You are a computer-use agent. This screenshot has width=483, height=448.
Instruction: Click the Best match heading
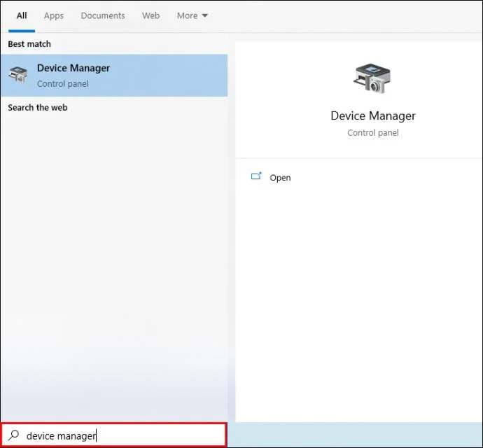pyautogui.click(x=29, y=44)
